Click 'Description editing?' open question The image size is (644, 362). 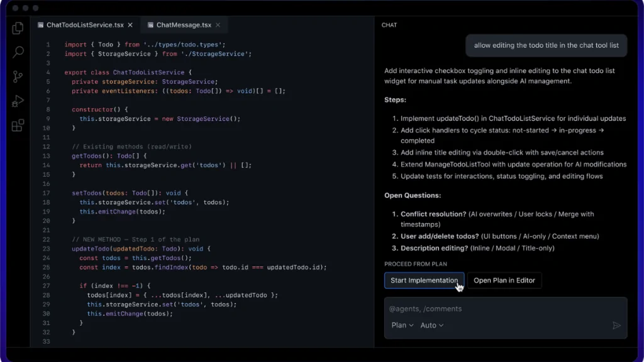[434, 248]
